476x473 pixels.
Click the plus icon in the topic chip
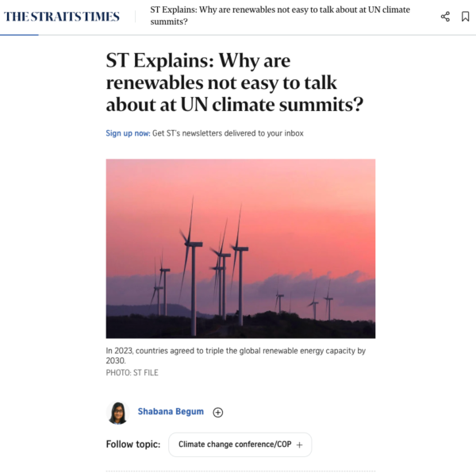coord(299,445)
